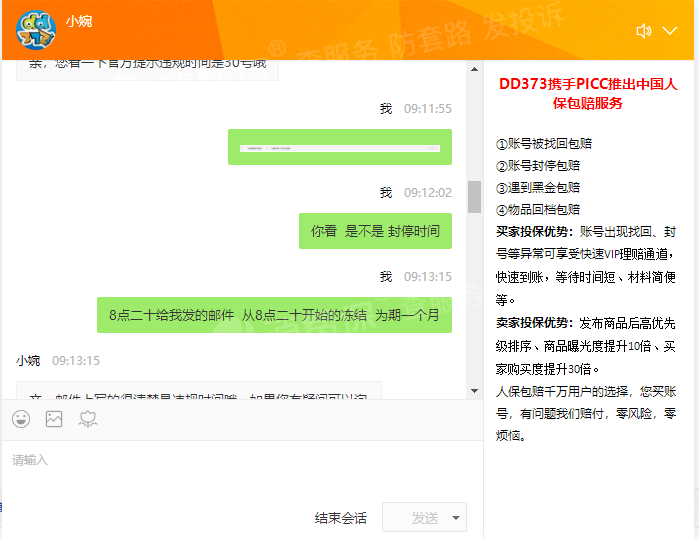Click 买家投保优势 bold label

tap(535, 231)
